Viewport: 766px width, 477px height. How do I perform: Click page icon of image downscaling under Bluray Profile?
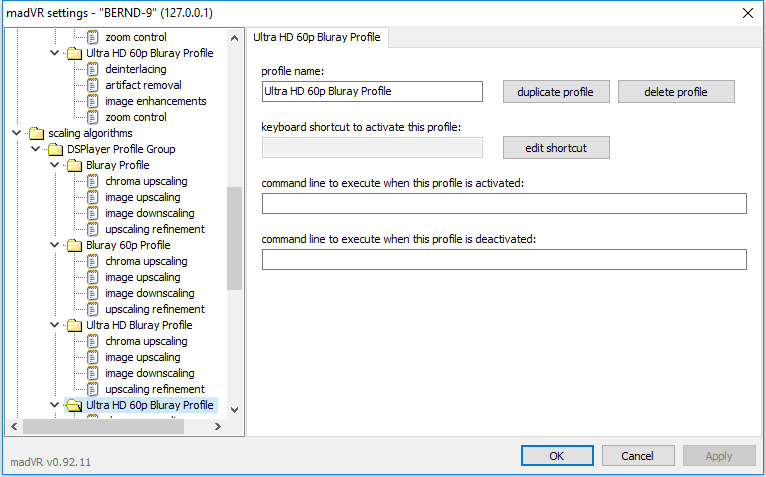coord(92,214)
